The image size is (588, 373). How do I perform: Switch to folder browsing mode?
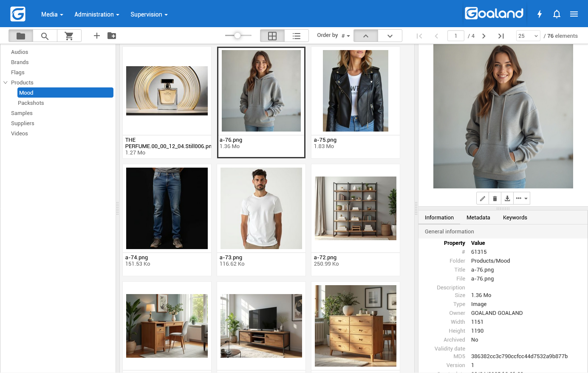(x=21, y=36)
